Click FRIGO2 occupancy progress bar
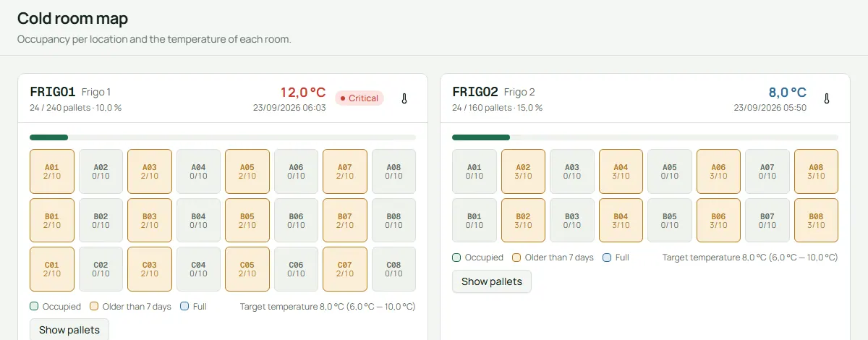Viewport: 868px width, 340px height. point(645,137)
